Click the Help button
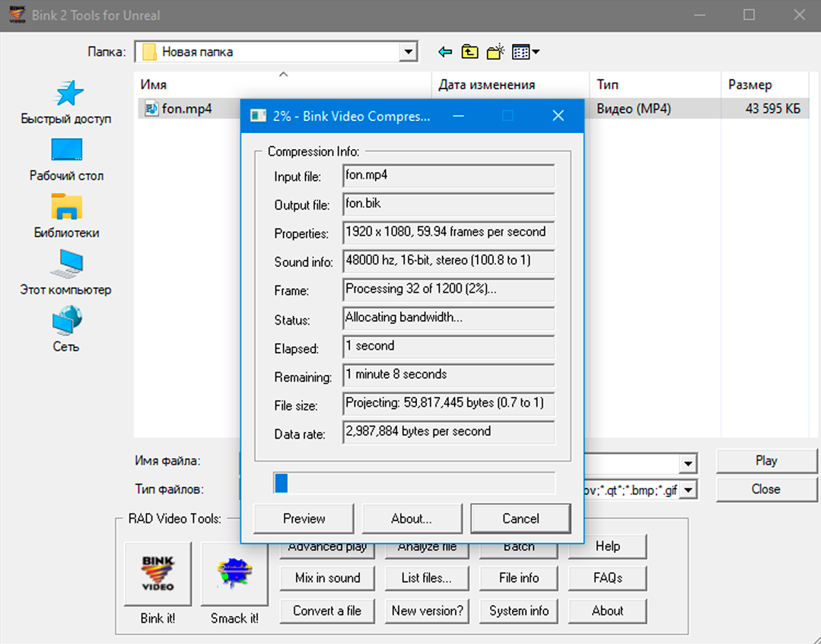The image size is (821, 644). coord(607,546)
